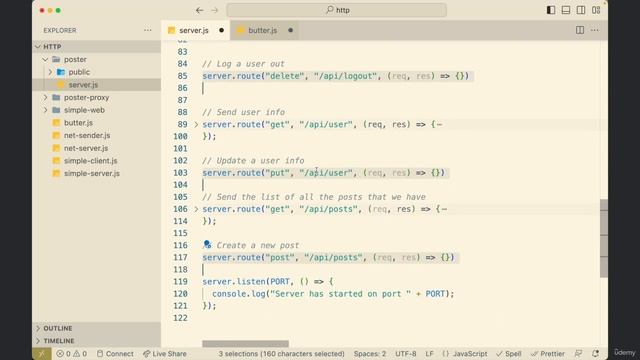Viewport: 640px width, 360px height.
Task: Open the feedback icon in status bar
Action: pos(578,353)
